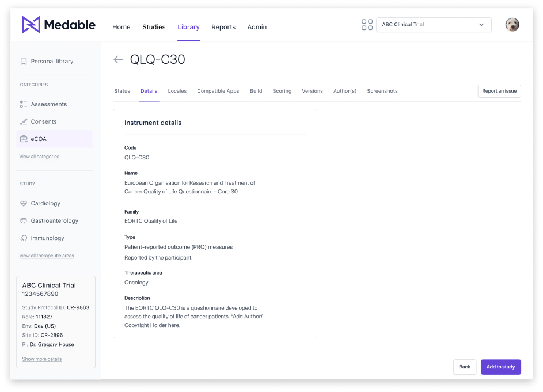Expand the ABC Clinical Trial dropdown
Screen dimensions: 543x392
pyautogui.click(x=434, y=25)
